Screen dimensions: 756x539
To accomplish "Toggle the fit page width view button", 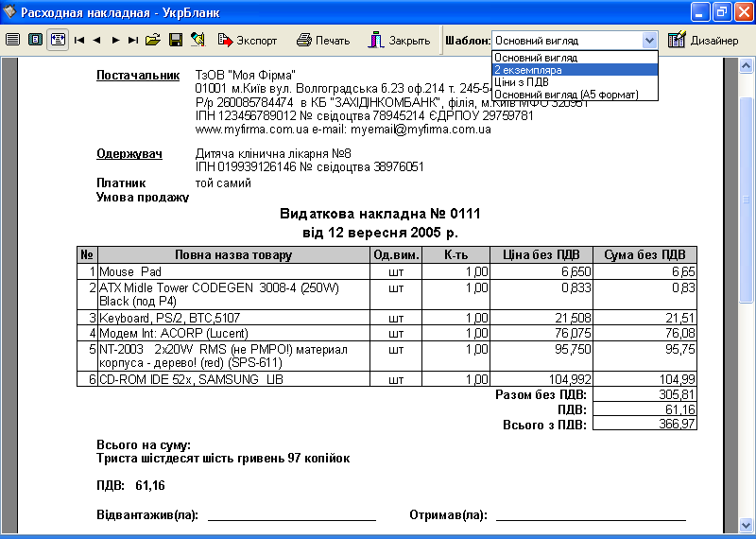I will (x=57, y=41).
